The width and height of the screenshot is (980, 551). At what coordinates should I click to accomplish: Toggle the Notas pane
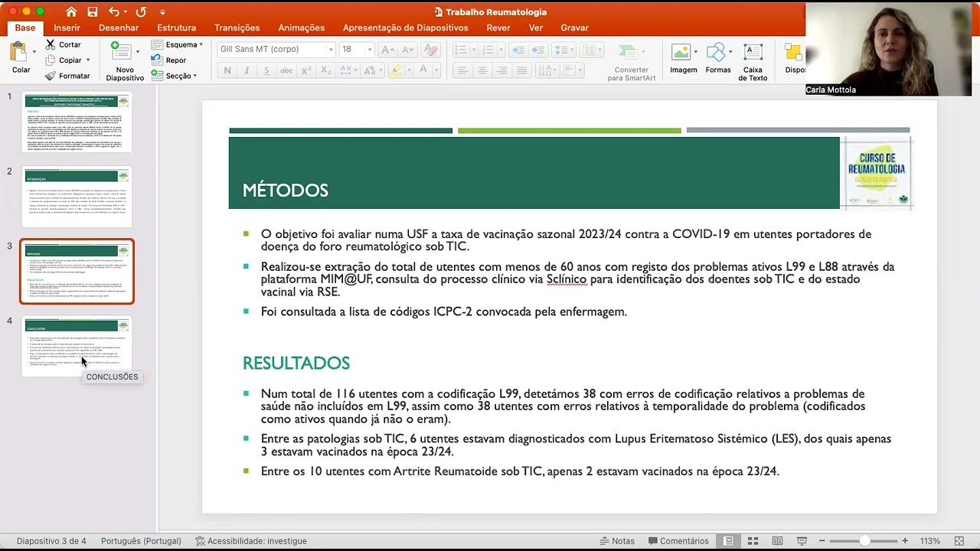617,541
